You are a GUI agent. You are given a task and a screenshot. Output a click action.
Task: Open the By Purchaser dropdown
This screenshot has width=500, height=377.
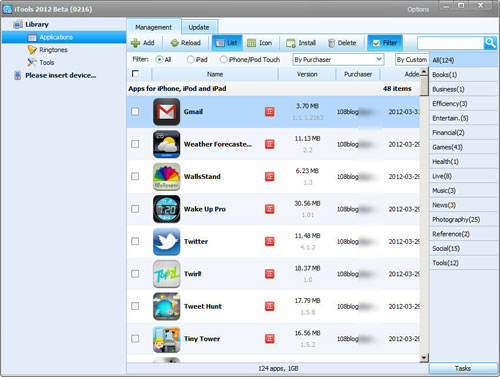click(x=338, y=60)
